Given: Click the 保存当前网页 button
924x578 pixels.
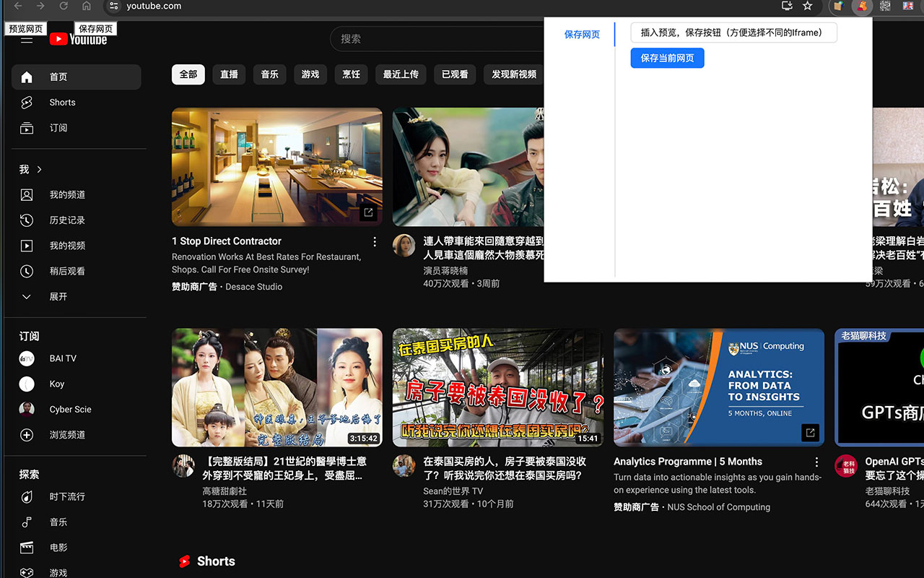Looking at the screenshot, I should [x=667, y=58].
